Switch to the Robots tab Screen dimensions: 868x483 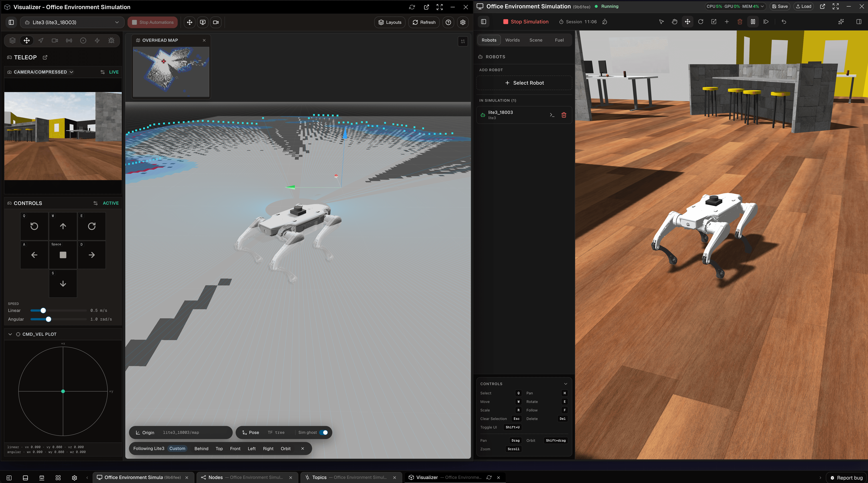point(489,40)
